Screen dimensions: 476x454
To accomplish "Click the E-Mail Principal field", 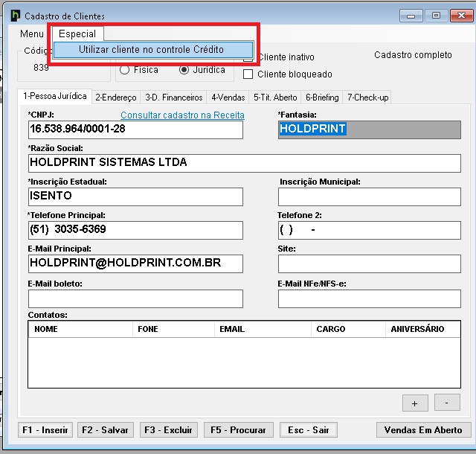I will click(135, 263).
